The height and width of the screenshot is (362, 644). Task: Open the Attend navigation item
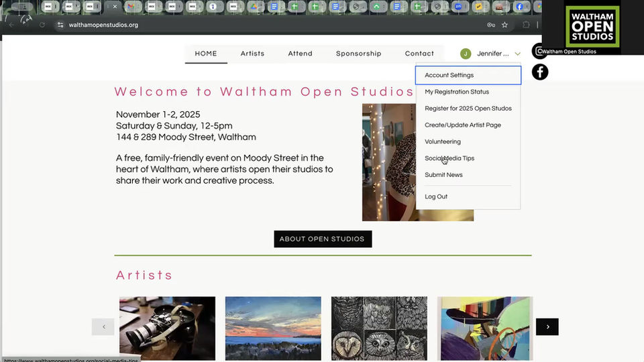(x=301, y=54)
